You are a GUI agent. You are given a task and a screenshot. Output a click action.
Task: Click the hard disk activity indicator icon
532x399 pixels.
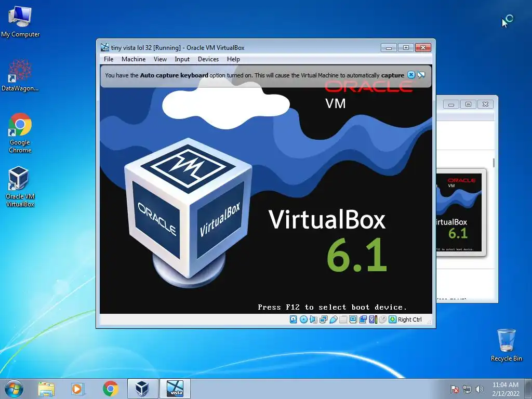point(293,320)
